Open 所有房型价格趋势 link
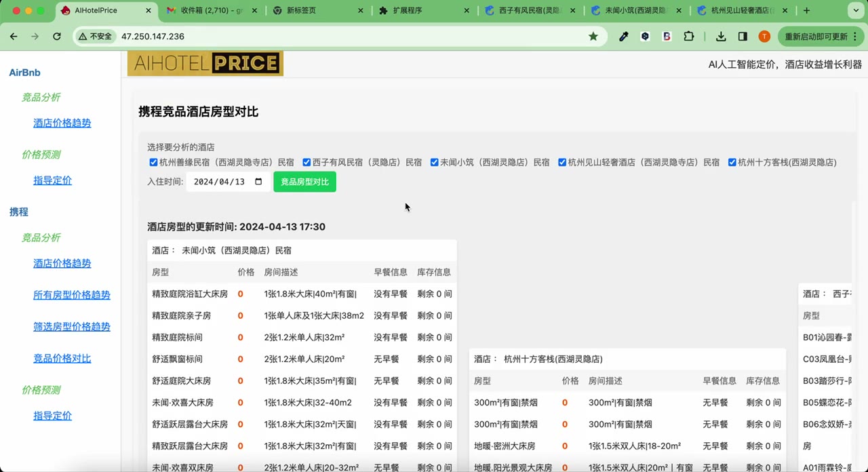Viewport: 868px width, 472px height. [x=72, y=295]
